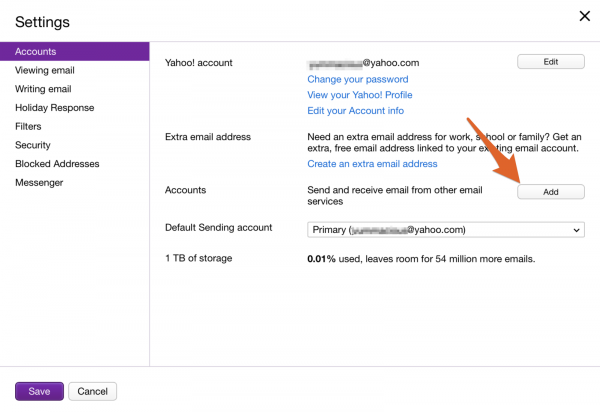The width and height of the screenshot is (600, 412).
Task: Open the Security section
Action: [x=33, y=145]
